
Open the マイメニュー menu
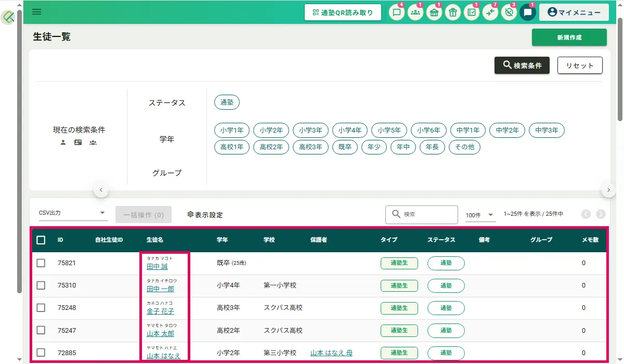pos(574,12)
